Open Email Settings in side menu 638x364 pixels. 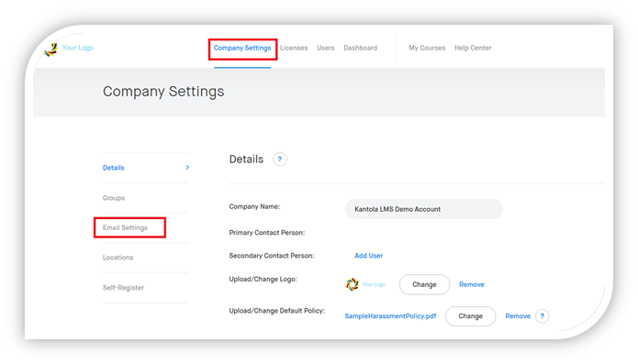[126, 227]
